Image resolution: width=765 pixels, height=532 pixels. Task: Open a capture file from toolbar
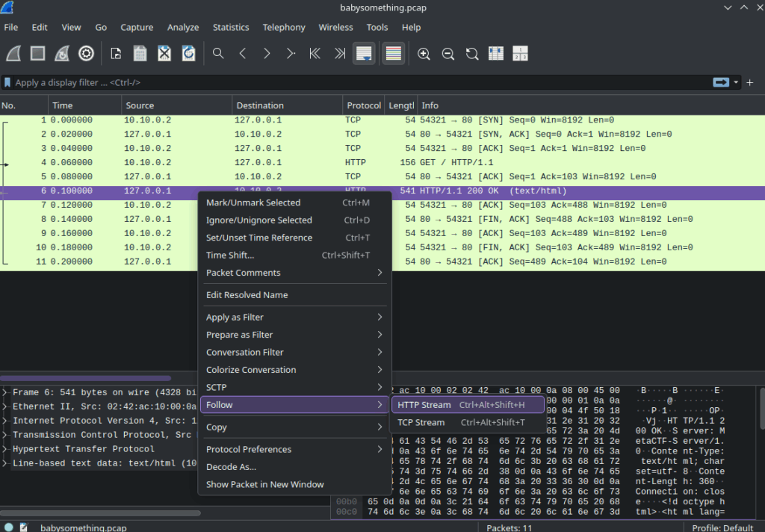coord(116,53)
